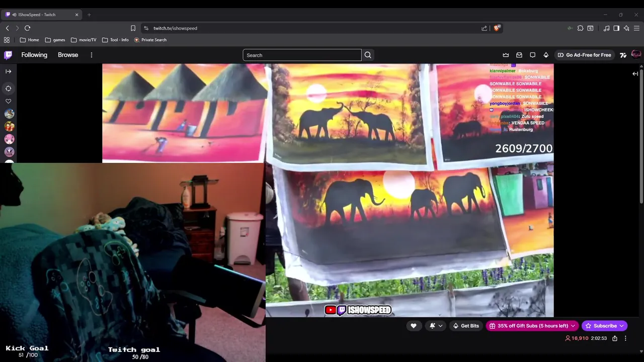Open the Prime loot crown icon
Image resolution: width=644 pixels, height=362 pixels.
click(506, 55)
